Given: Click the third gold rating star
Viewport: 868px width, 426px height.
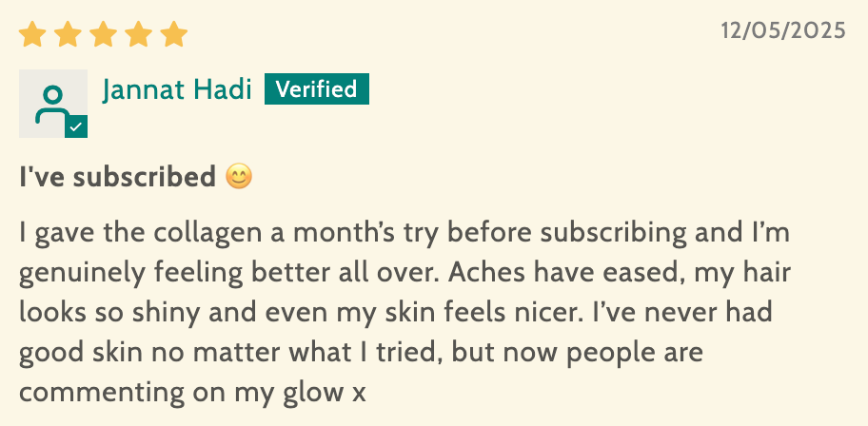Looking at the screenshot, I should (x=104, y=35).
